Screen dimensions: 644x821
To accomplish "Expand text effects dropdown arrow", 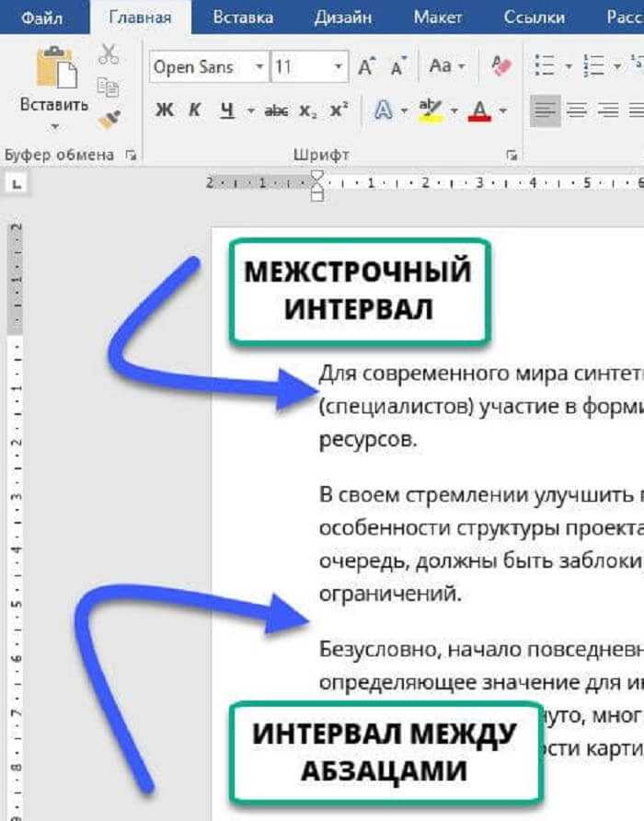I will click(404, 111).
